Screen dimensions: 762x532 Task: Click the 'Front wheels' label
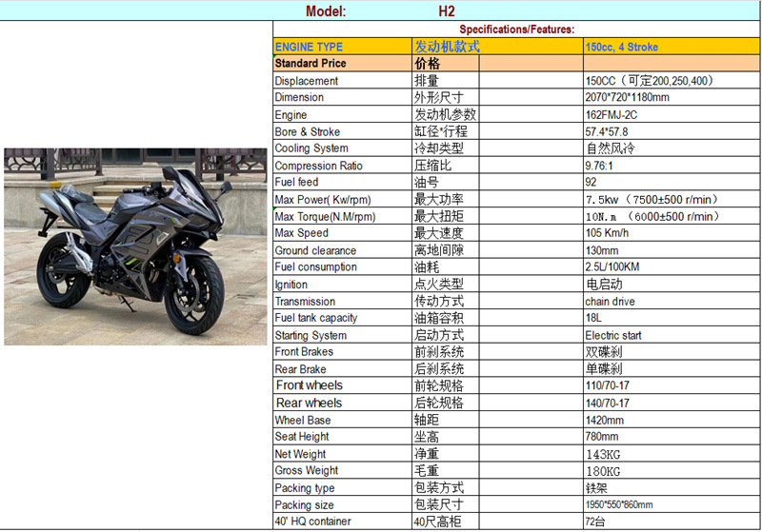click(x=309, y=385)
